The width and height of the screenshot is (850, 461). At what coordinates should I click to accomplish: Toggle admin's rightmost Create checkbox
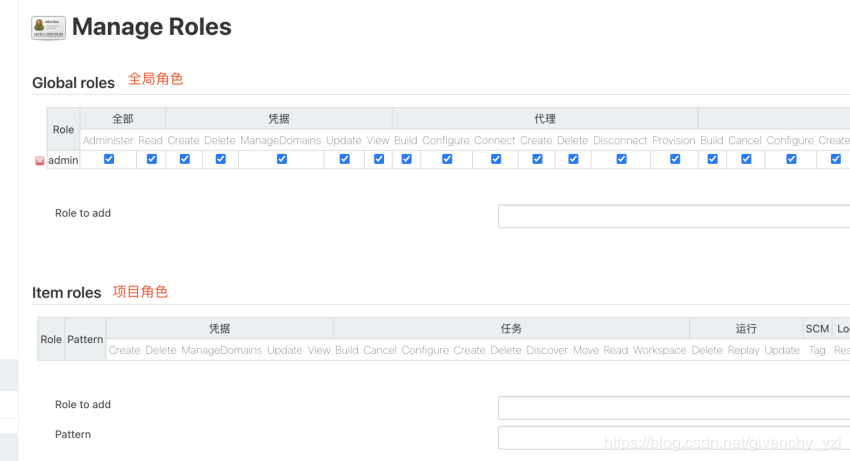[x=836, y=159]
